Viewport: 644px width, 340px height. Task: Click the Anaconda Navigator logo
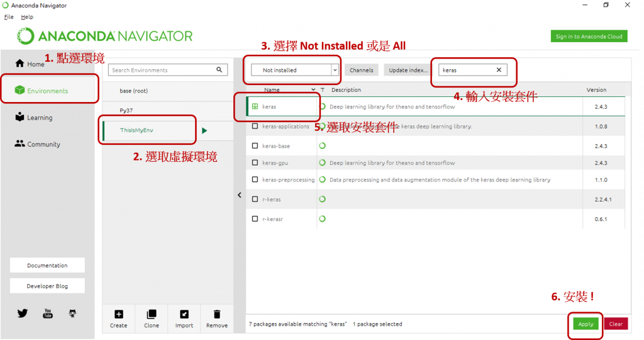point(105,36)
